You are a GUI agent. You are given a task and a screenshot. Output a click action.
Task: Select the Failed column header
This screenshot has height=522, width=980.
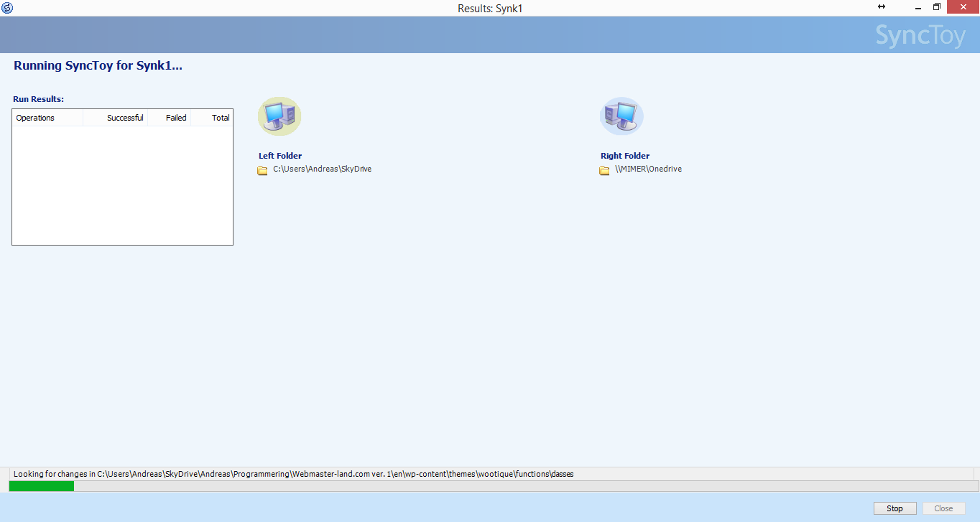tap(170, 118)
